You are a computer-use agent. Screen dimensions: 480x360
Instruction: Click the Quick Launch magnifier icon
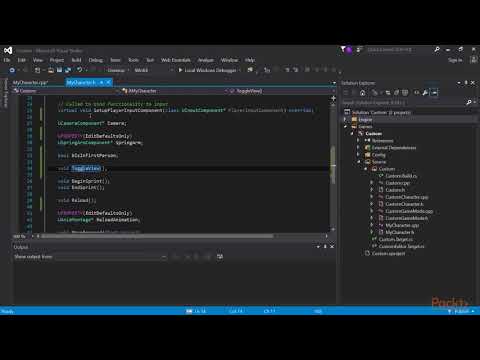pyautogui.click(x=437, y=50)
